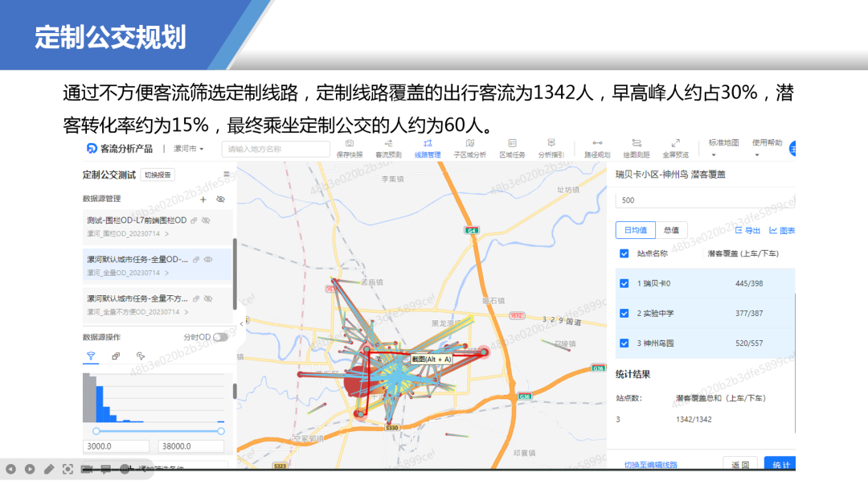Open 子区域分析 sub-region analysis
Image resolution: width=868 pixels, height=489 pixels.
[472, 150]
